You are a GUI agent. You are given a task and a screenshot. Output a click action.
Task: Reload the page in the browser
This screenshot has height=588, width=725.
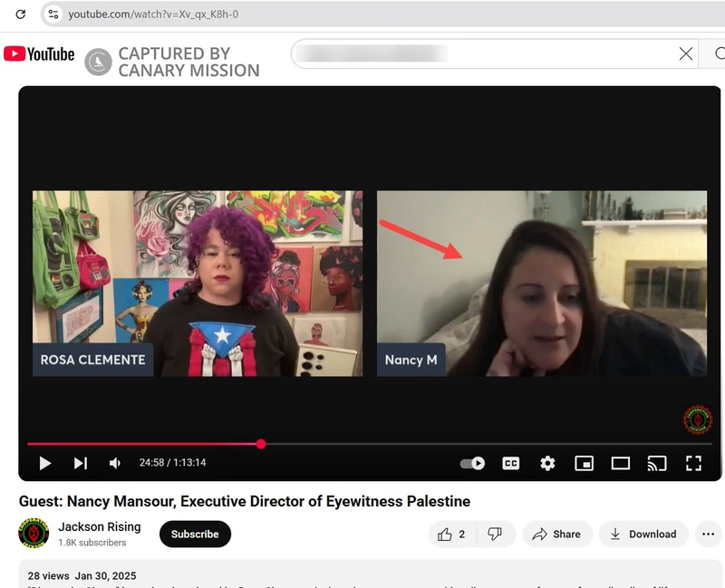(x=20, y=14)
